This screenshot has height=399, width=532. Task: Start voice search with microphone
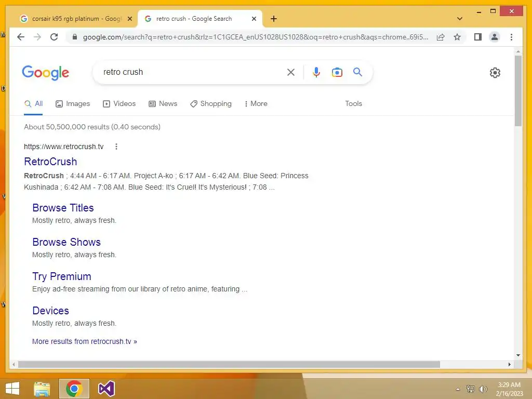tap(316, 72)
